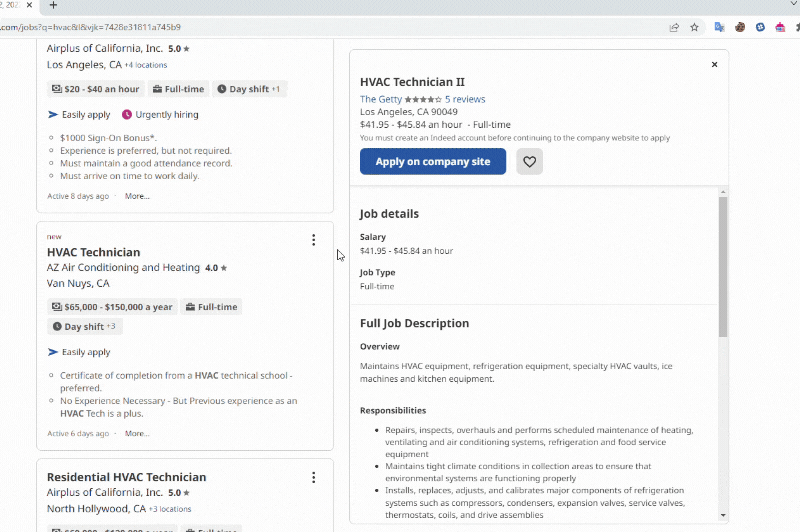Click the share page icon in address bar
This screenshot has width=800, height=532.
(x=674, y=27)
